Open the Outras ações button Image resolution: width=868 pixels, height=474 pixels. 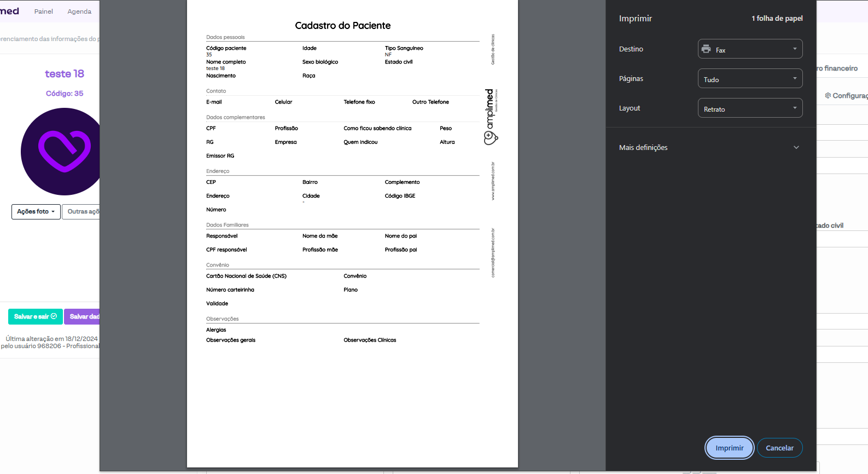click(x=82, y=212)
